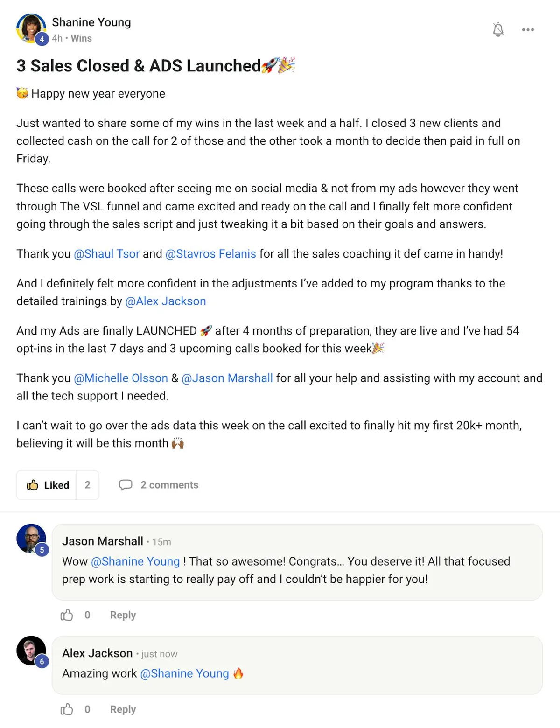
Task: Click the notification bell icon
Action: point(498,29)
